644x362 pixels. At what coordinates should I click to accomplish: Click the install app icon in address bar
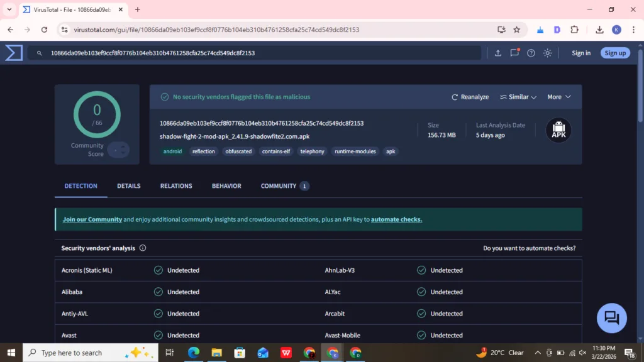[x=501, y=30]
